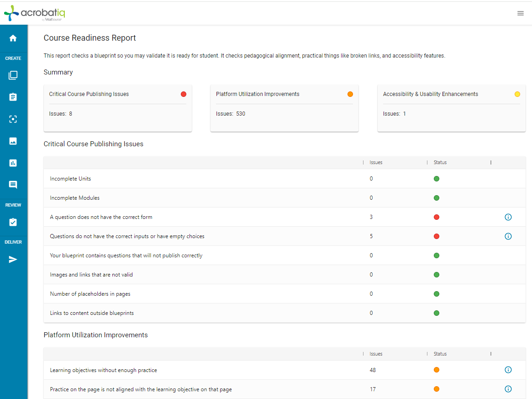
Task: Open the hamburger menu at top right
Action: (x=521, y=13)
